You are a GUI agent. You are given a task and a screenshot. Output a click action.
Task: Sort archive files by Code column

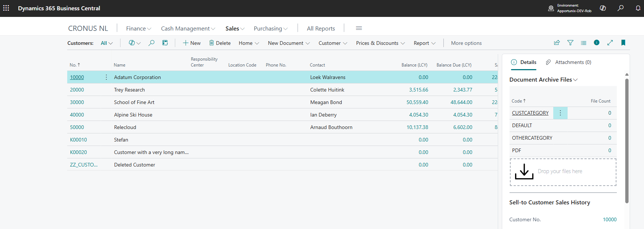pos(518,101)
